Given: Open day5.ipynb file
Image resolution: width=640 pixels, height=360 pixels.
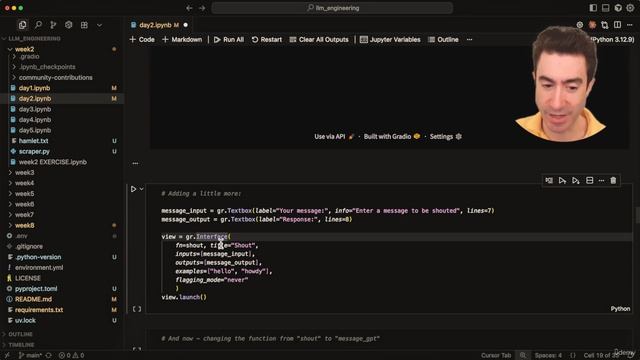Looking at the screenshot, I should (35, 130).
